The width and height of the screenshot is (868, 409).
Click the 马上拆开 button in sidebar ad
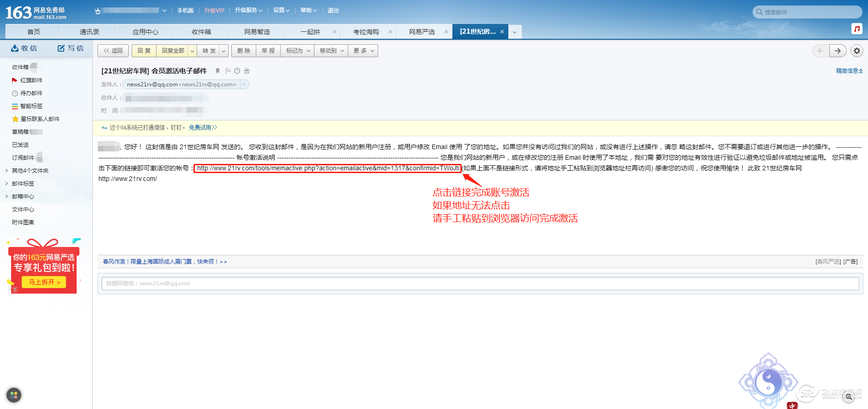(x=44, y=282)
